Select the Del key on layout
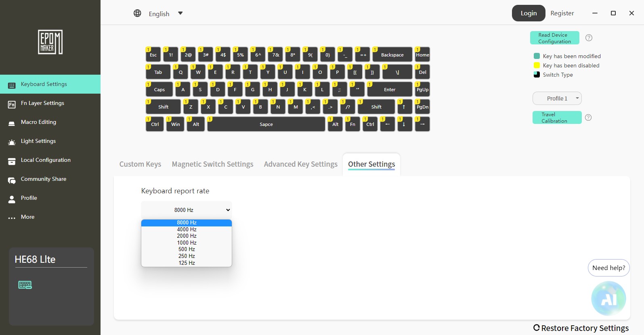 (422, 72)
